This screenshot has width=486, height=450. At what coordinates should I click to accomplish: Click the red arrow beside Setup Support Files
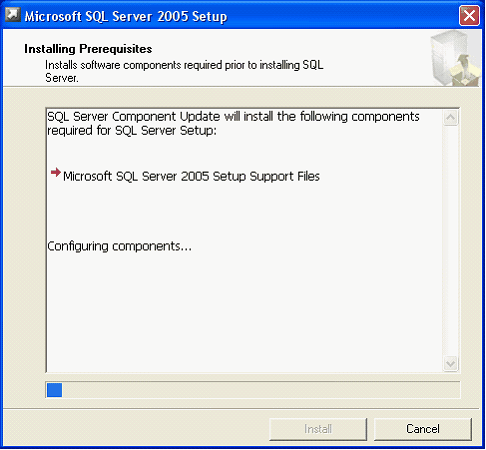(56, 172)
